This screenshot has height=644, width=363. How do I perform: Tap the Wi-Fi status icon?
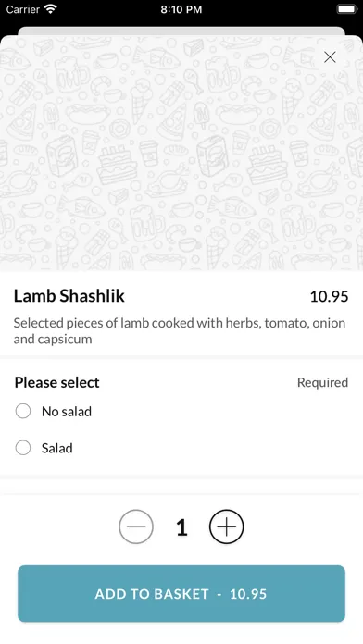tap(51, 9)
